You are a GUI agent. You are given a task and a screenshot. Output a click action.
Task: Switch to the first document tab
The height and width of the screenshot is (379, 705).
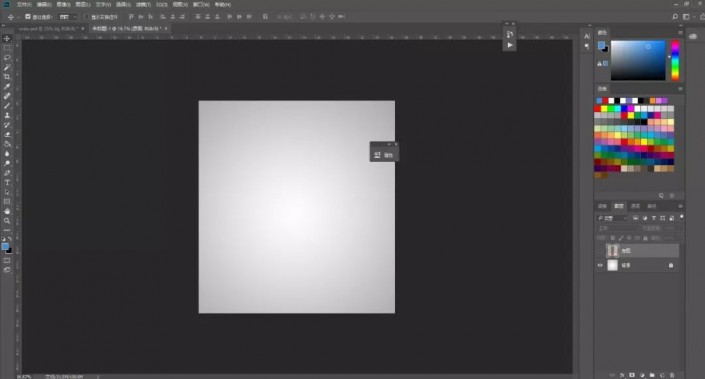pyautogui.click(x=48, y=28)
